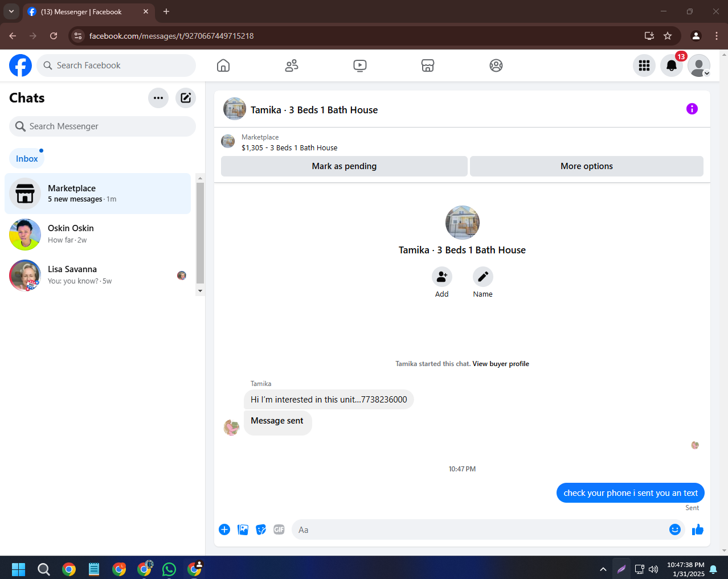Image resolution: width=728 pixels, height=579 pixels.
Task: Click Tamika's avatar beside Message sent
Action: [231, 428]
